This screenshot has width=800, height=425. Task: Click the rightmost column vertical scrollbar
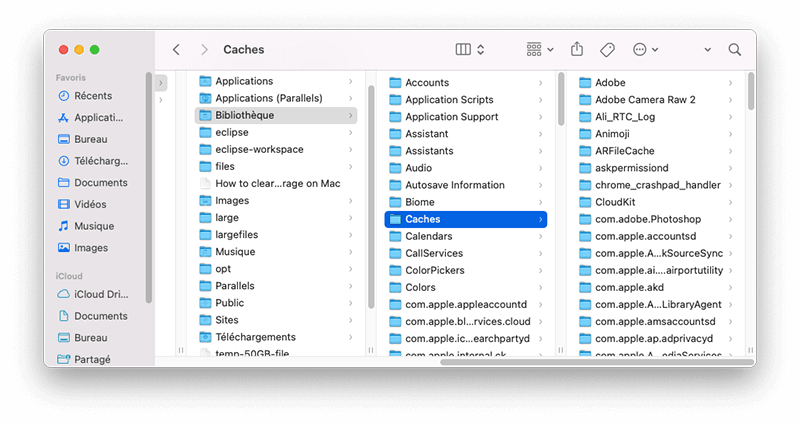click(751, 91)
